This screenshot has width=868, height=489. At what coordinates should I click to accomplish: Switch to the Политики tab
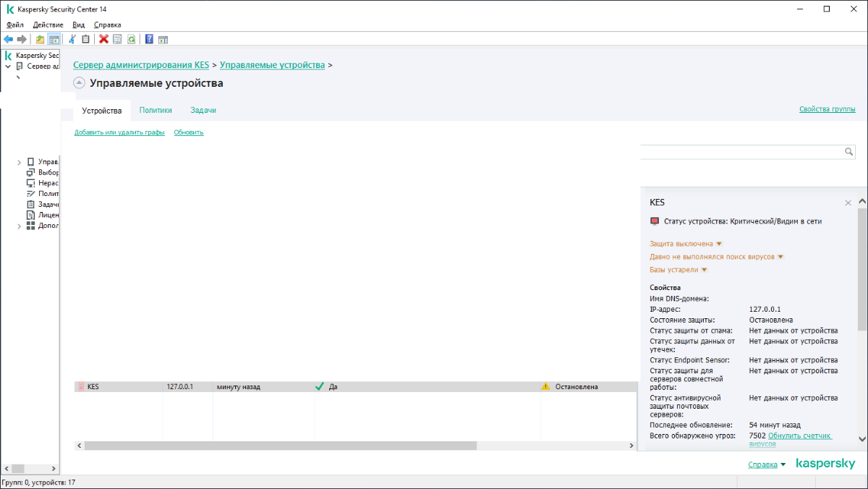[156, 111]
